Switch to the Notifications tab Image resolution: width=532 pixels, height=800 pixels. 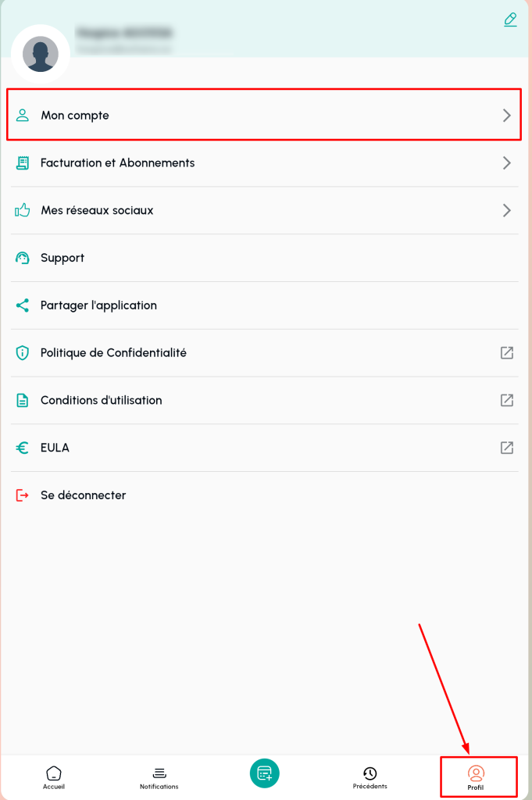pyautogui.click(x=159, y=777)
